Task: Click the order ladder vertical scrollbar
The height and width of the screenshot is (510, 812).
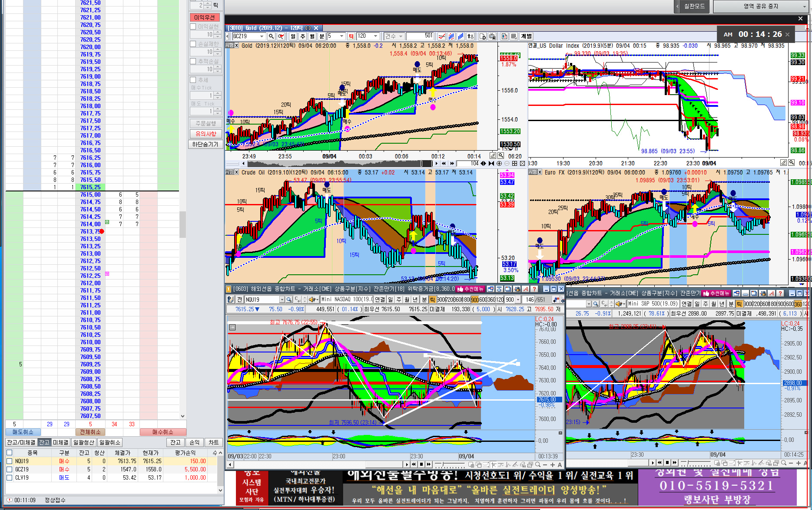Action: click(182, 226)
